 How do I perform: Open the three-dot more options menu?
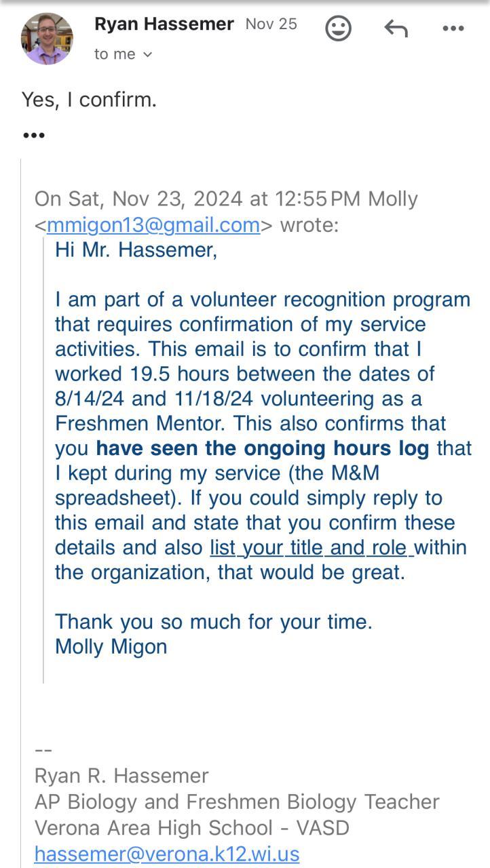[453, 28]
